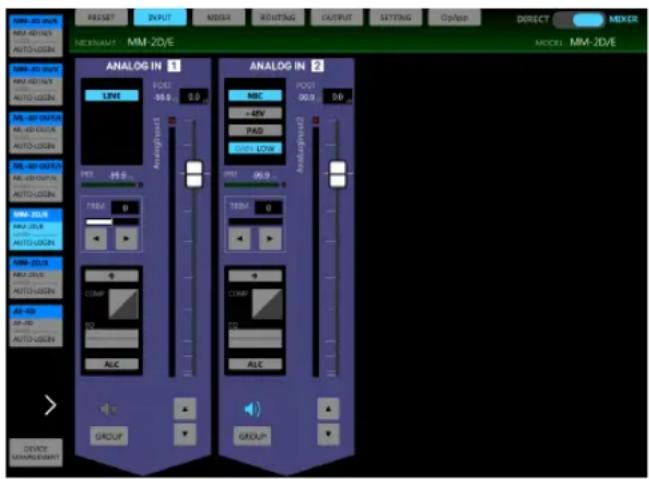
Task: Open the COMP curve graph on Analog In 2
Action: [267, 304]
